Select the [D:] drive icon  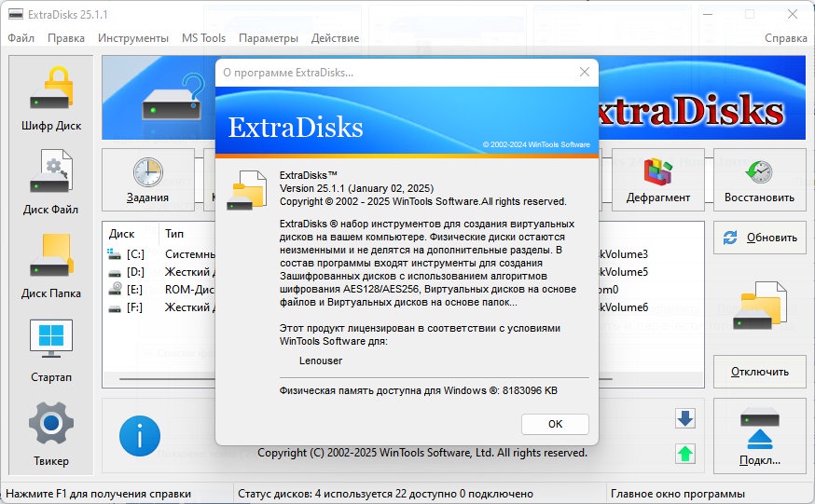coord(115,273)
